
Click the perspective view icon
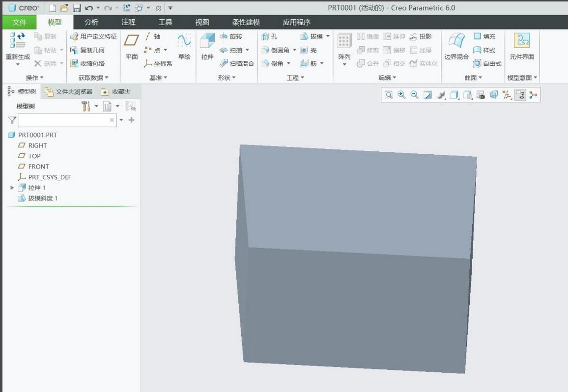(494, 95)
